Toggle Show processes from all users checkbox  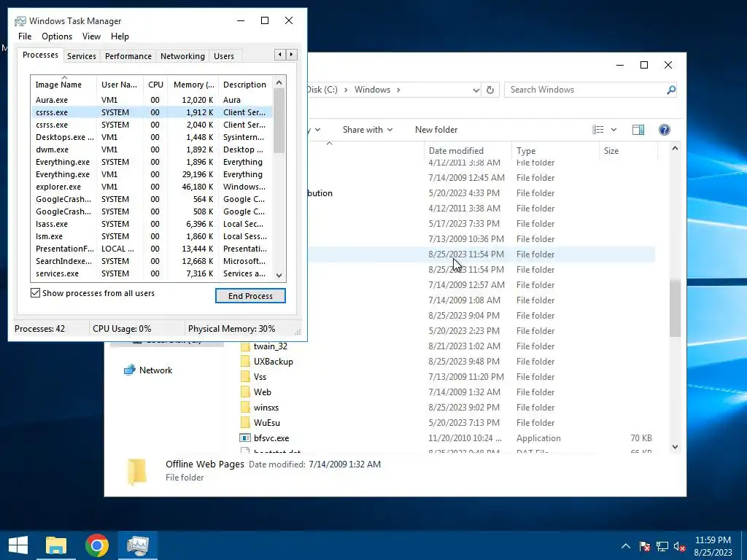tap(35, 293)
